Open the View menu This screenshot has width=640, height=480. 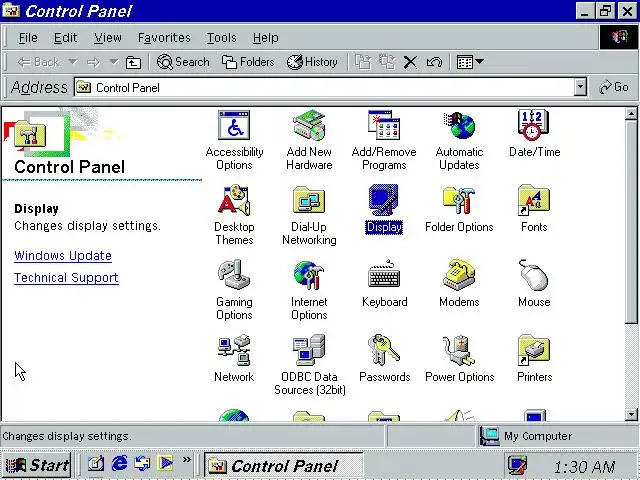[x=108, y=38]
